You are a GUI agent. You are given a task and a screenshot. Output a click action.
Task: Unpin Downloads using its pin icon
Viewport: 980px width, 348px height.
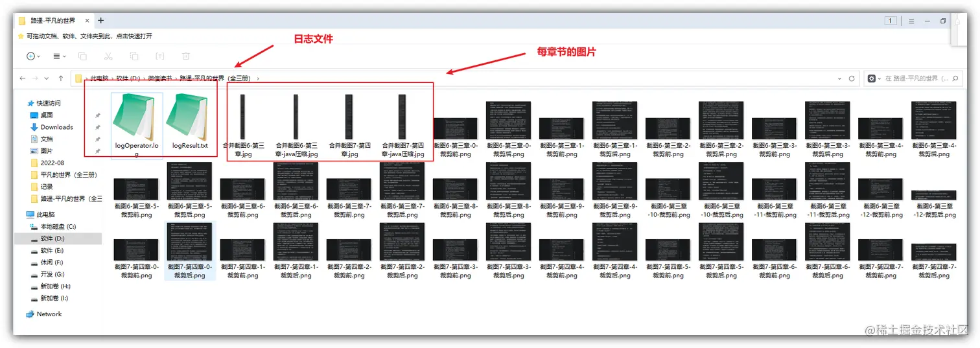[98, 127]
